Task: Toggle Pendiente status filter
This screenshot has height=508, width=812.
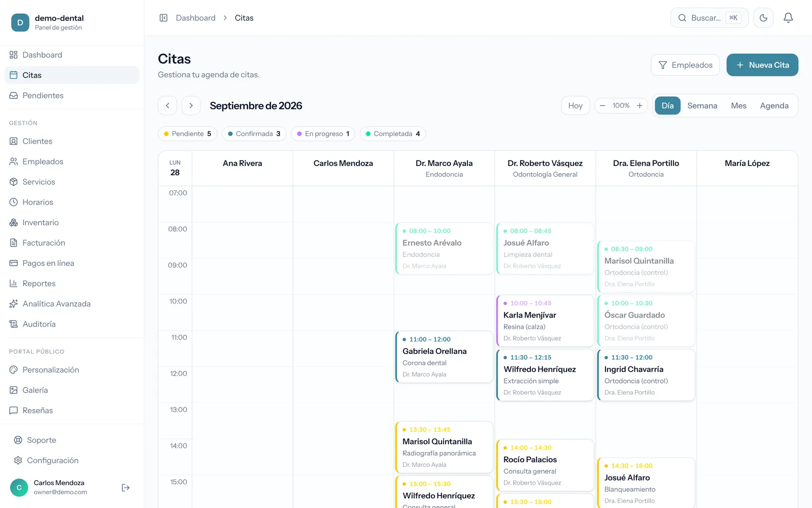Action: click(188, 134)
